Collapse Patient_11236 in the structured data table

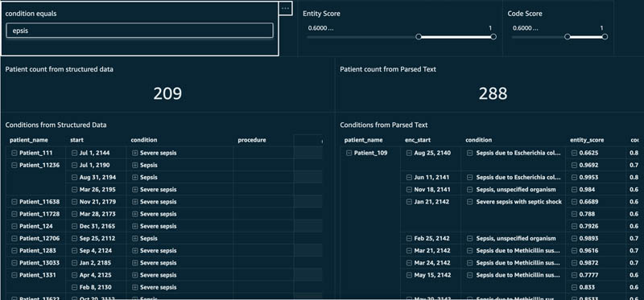point(14,166)
